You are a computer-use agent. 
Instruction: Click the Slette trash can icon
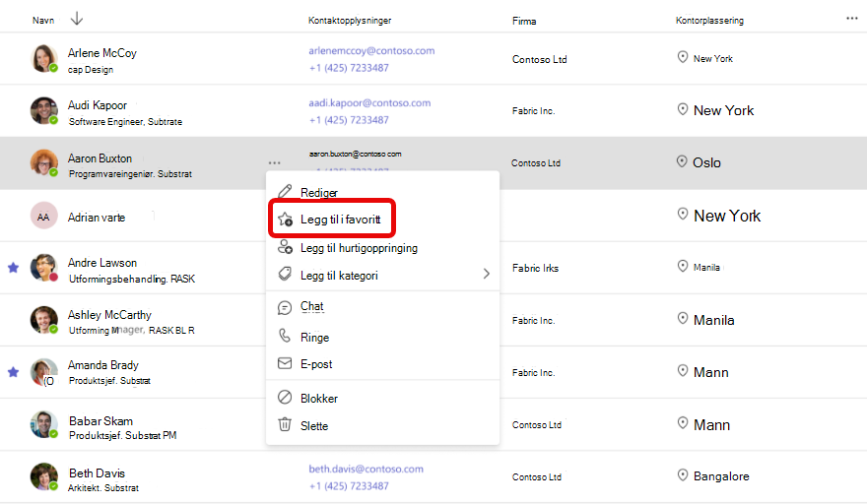click(x=285, y=424)
